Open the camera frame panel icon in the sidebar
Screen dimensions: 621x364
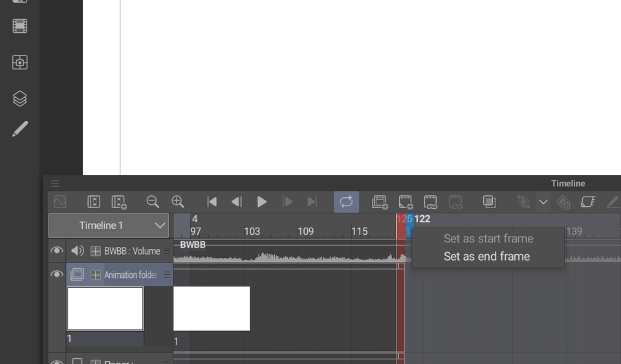(x=20, y=62)
